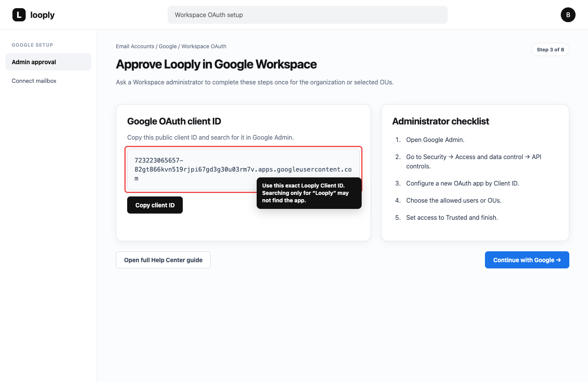588x382 pixels.
Task: Click the Looply logo icon
Action: click(19, 15)
